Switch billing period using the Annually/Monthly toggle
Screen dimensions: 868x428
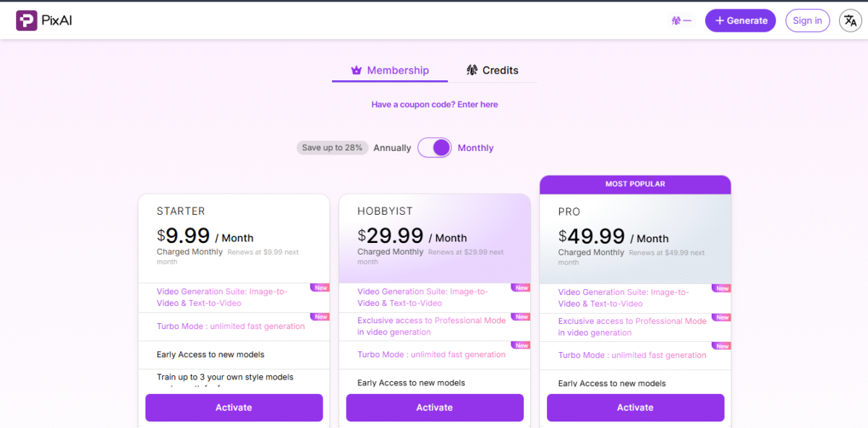tap(434, 147)
